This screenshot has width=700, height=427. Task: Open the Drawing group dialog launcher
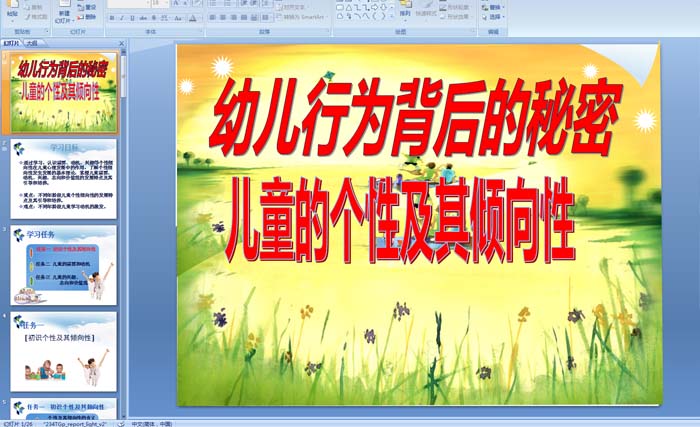[x=473, y=31]
